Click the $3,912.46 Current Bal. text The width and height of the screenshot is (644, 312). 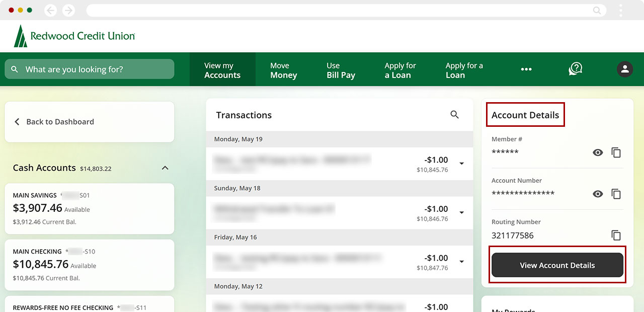(45, 222)
